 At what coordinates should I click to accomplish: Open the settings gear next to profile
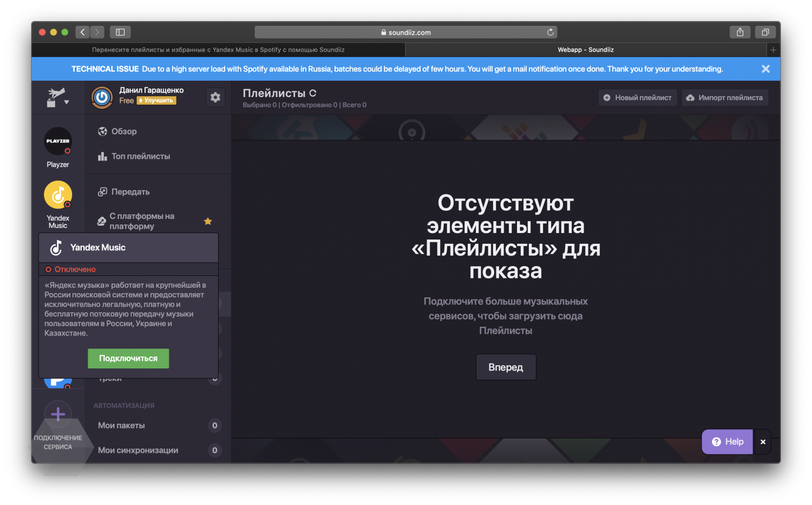(215, 97)
